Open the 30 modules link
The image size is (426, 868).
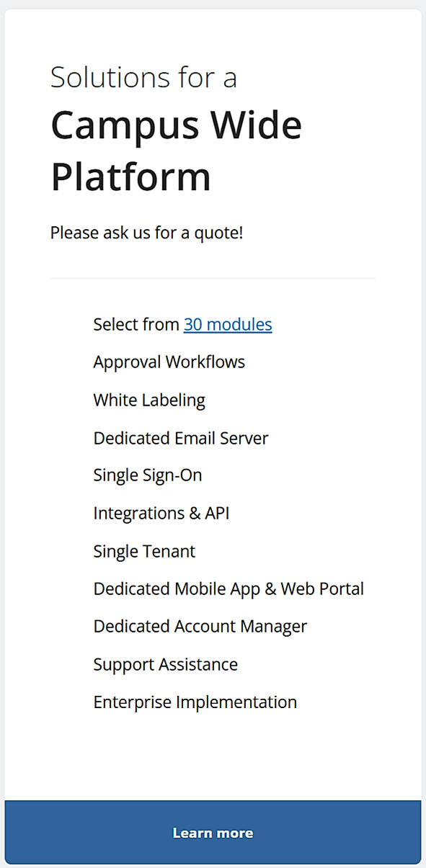click(227, 325)
